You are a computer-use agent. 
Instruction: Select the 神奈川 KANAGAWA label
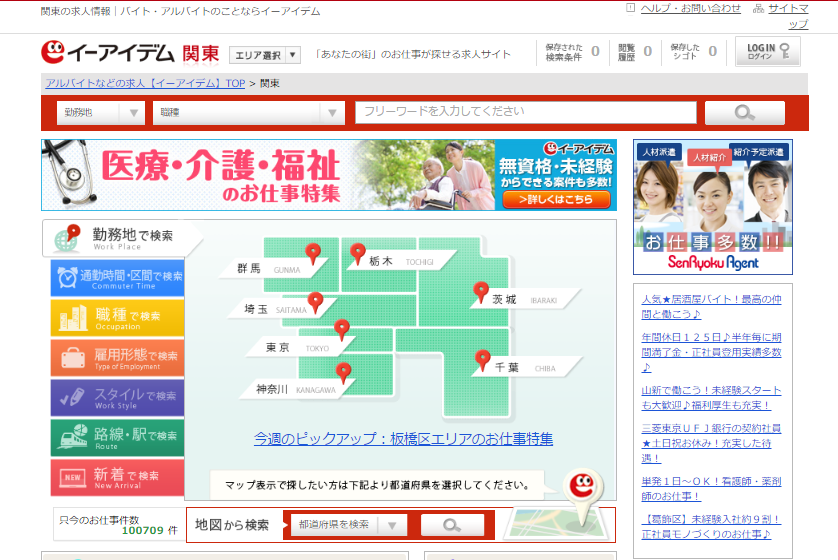pyautogui.click(x=297, y=390)
